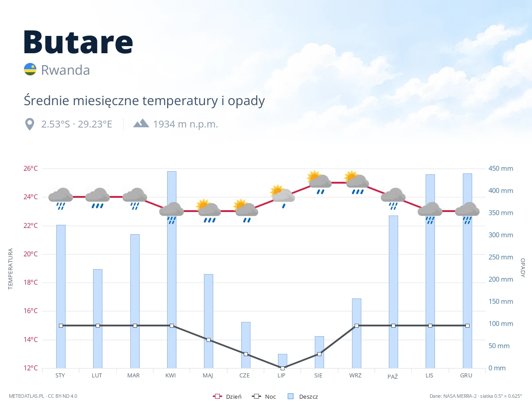532x408 pixels.
Task: Click the Rwanda flag icon
Action: [30, 69]
